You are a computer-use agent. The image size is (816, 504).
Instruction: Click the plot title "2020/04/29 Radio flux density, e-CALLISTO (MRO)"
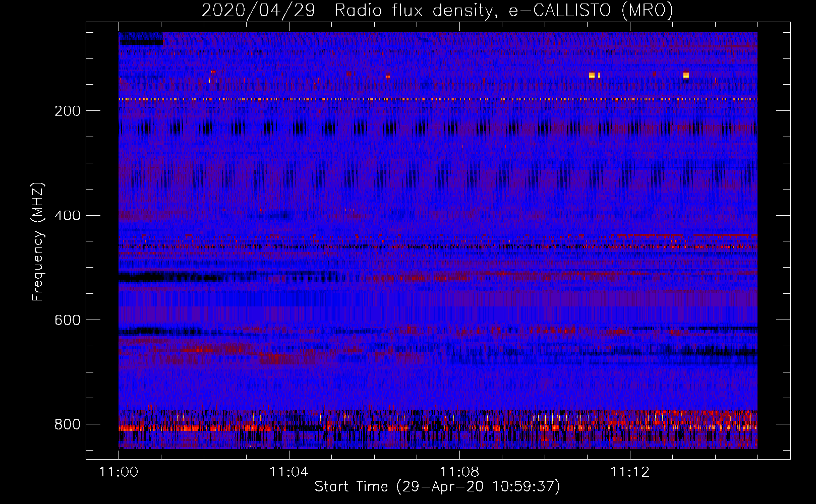437,11
